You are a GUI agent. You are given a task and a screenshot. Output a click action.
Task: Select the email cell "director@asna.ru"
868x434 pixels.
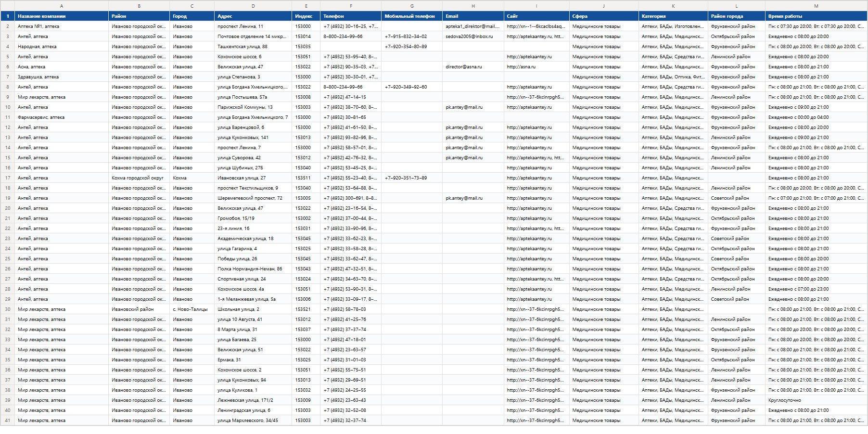pyautogui.click(x=473, y=67)
